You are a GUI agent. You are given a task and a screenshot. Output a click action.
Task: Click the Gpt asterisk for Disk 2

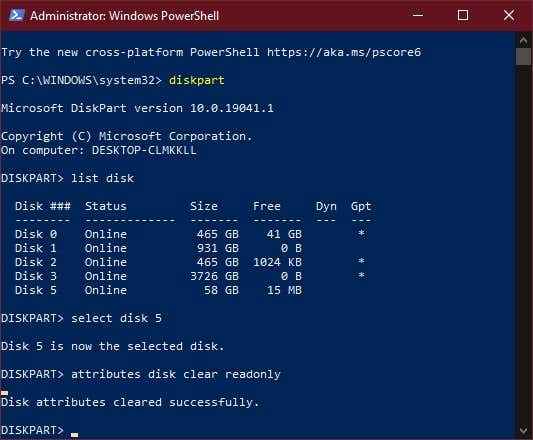pyautogui.click(x=361, y=261)
